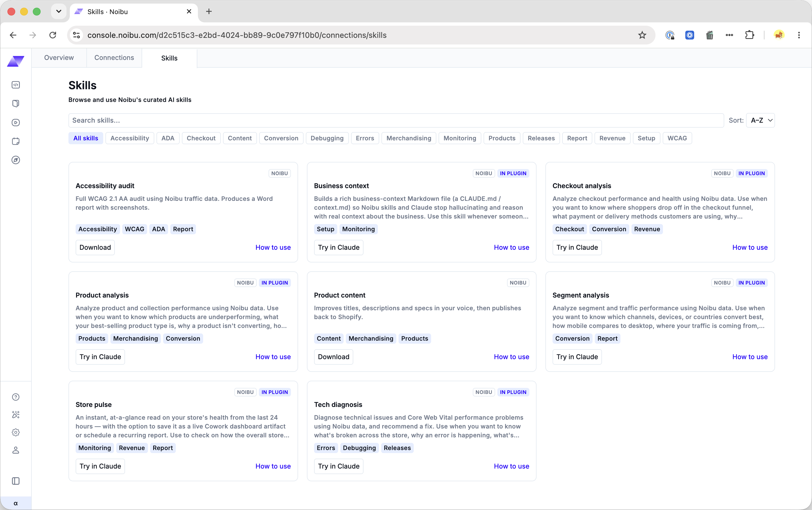The height and width of the screenshot is (510, 812).
Task: Select the Skills · Noibu browser tab
Action: [x=134, y=12]
